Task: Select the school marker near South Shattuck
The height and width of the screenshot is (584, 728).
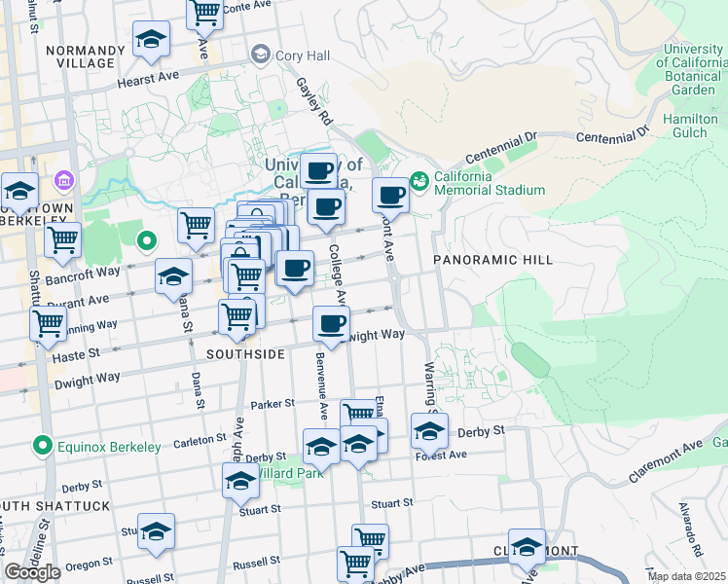Action: point(156,532)
